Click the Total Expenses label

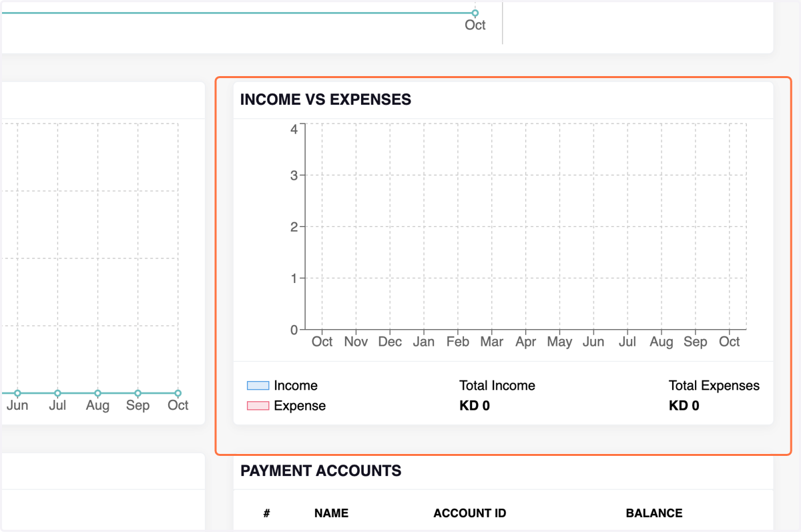pyautogui.click(x=714, y=386)
